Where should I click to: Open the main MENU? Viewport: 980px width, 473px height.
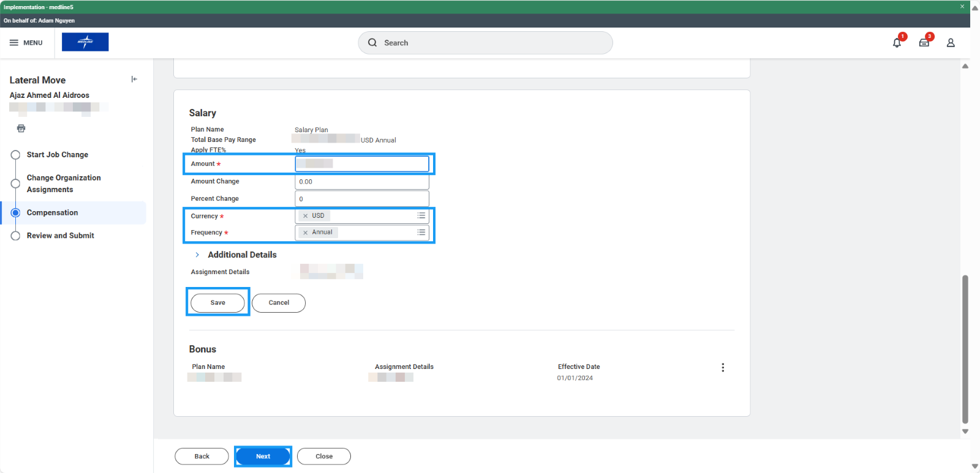pyautogui.click(x=26, y=43)
